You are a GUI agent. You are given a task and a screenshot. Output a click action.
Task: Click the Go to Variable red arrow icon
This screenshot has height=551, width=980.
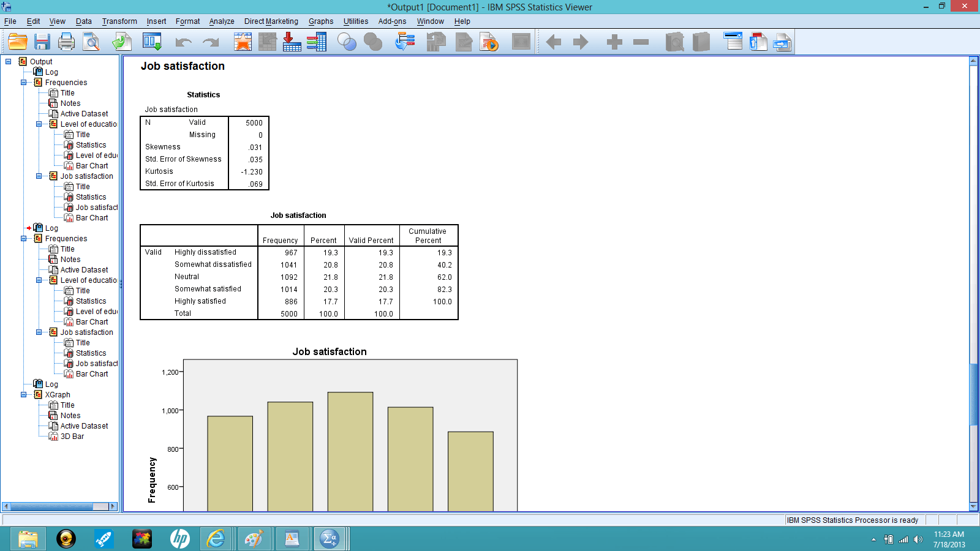point(292,42)
